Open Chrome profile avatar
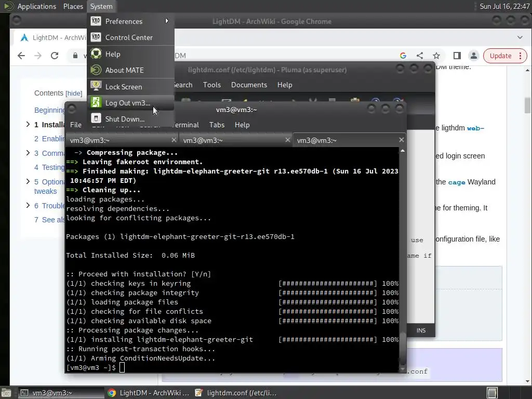Image resolution: width=532 pixels, height=399 pixels. [x=474, y=56]
